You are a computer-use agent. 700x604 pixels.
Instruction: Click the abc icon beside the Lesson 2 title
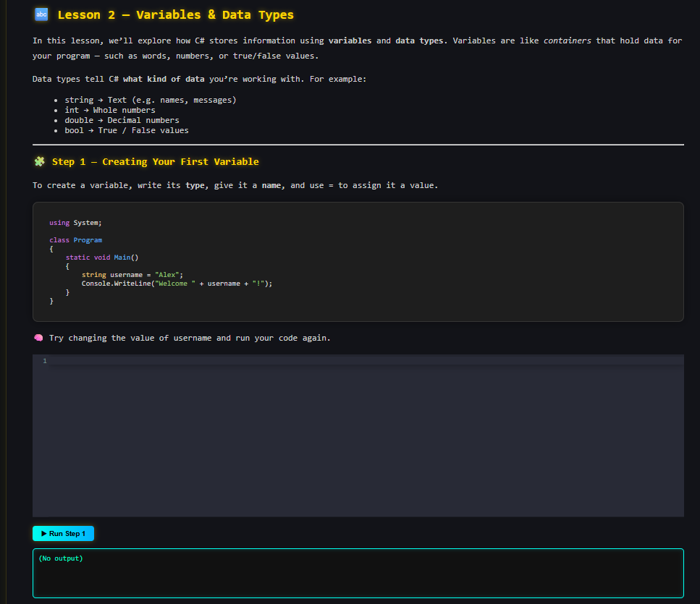40,14
